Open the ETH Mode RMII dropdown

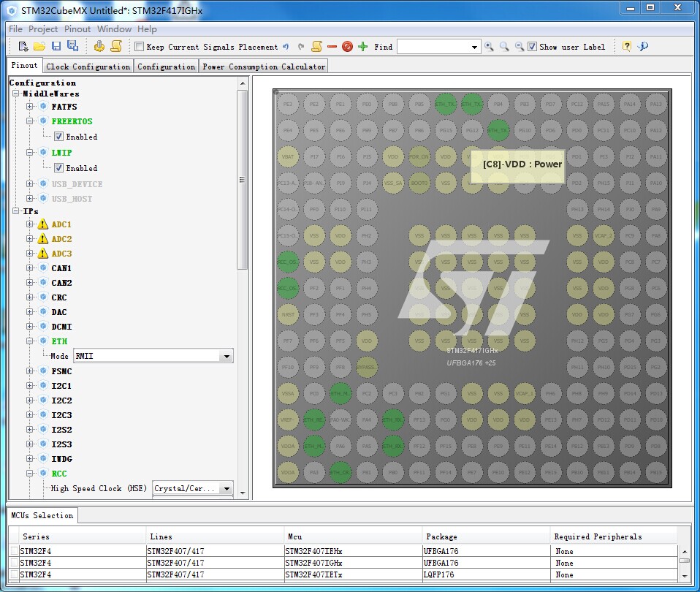point(227,356)
